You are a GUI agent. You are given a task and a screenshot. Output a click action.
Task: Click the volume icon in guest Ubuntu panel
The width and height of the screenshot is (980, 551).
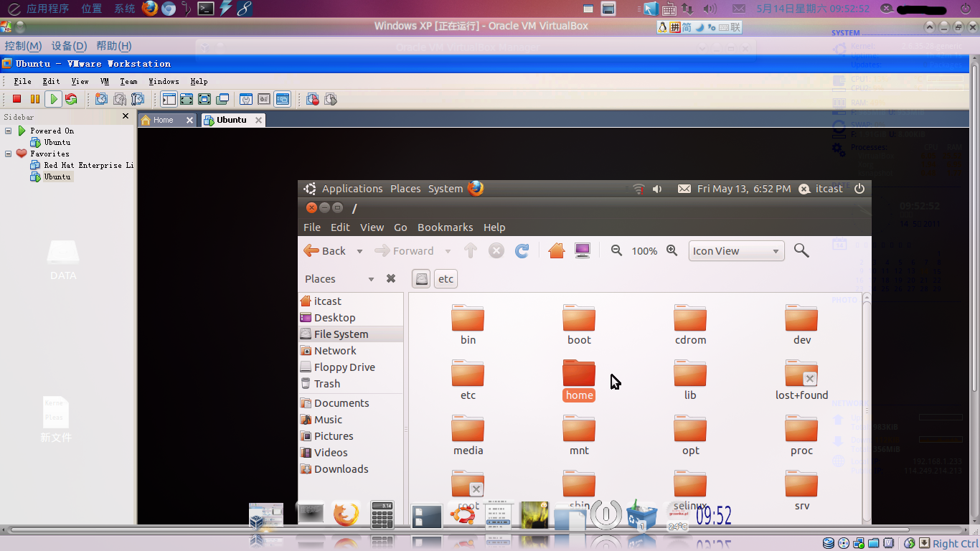(657, 189)
